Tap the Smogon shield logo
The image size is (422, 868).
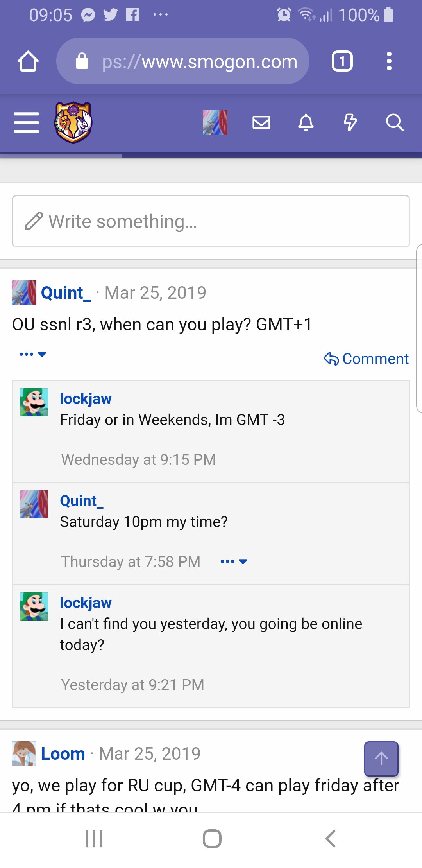[x=73, y=123]
